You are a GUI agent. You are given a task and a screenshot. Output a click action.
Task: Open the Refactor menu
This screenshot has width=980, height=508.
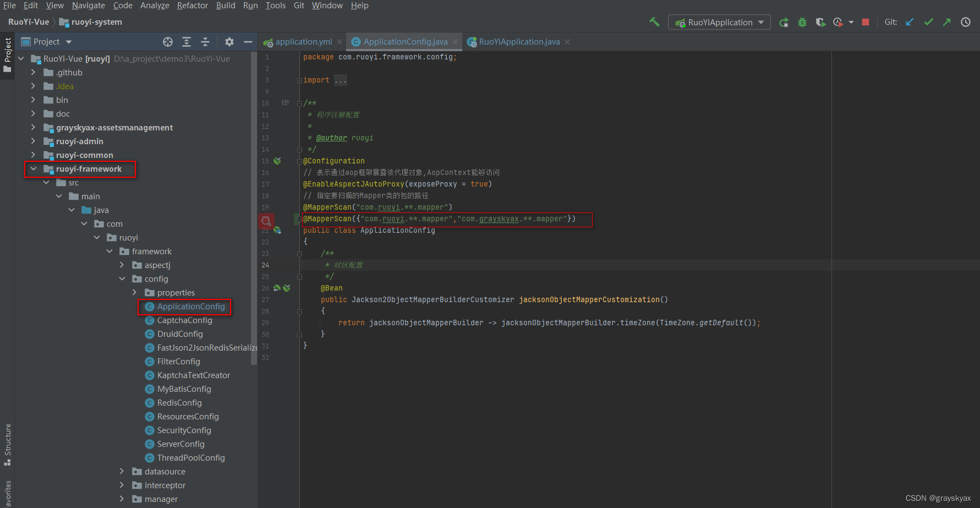click(x=193, y=6)
